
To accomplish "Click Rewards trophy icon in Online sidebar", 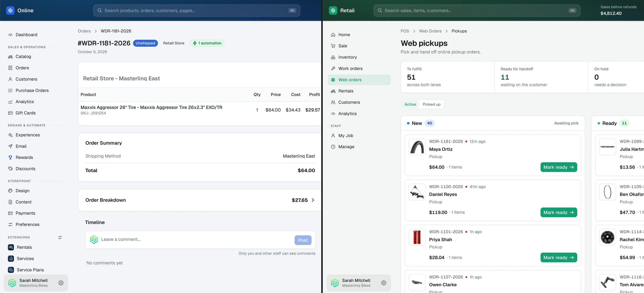I will coord(10,157).
